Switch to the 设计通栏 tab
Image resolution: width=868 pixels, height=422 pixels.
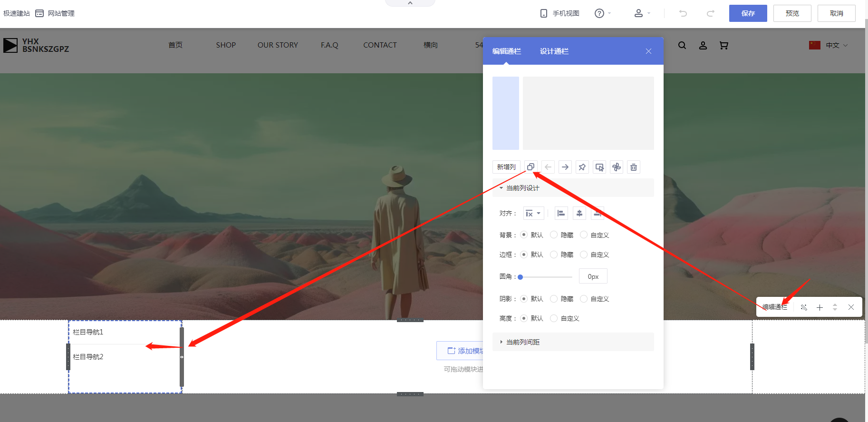[554, 51]
